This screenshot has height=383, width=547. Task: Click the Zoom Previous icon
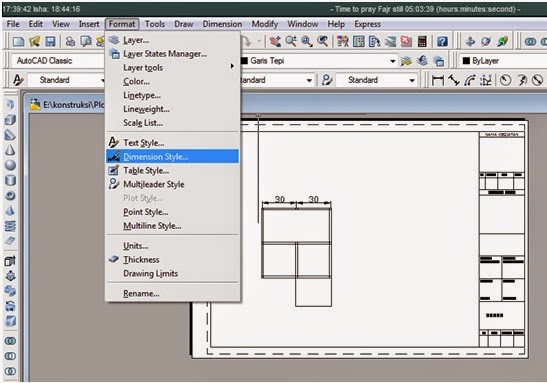323,42
